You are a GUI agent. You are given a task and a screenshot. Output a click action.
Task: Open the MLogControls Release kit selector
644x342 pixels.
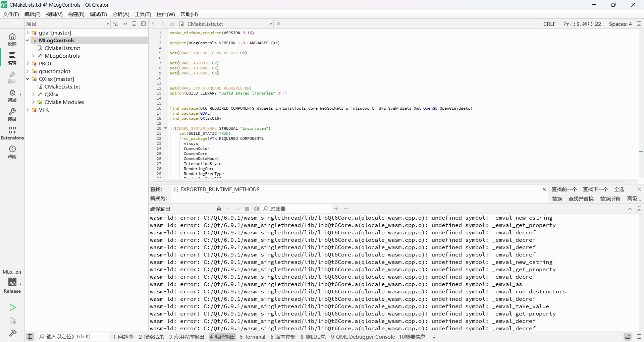(x=12, y=281)
